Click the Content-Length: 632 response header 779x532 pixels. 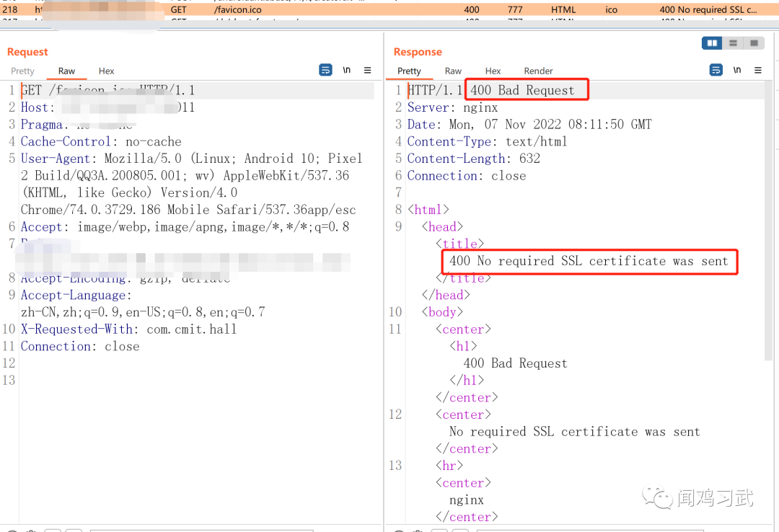pos(474,159)
